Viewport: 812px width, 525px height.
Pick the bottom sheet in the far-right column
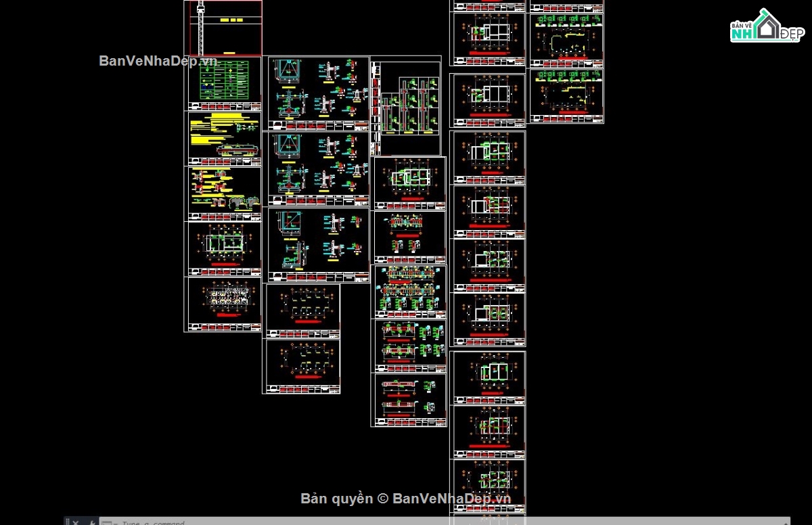[x=566, y=96]
